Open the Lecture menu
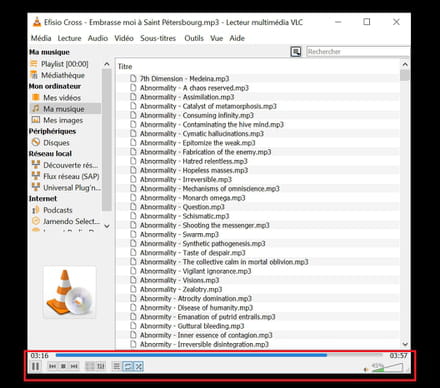 pos(69,38)
